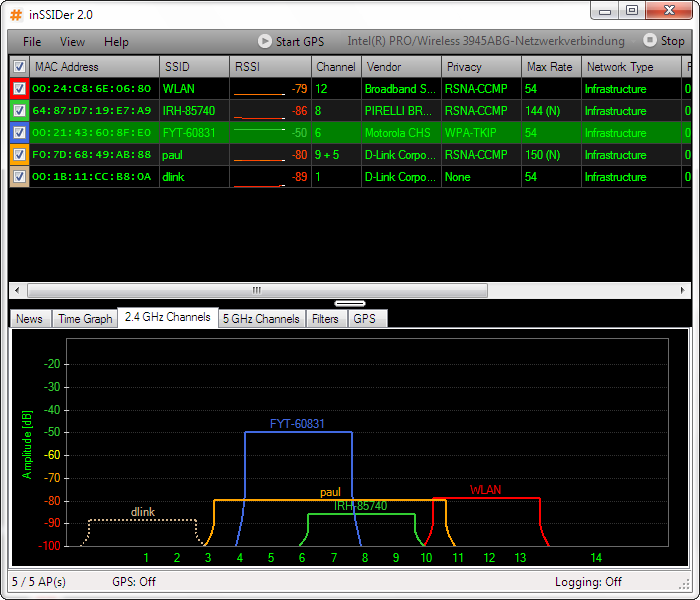Click the inSSIDer app icon in title bar
The height and width of the screenshot is (600, 700).
point(15,10)
